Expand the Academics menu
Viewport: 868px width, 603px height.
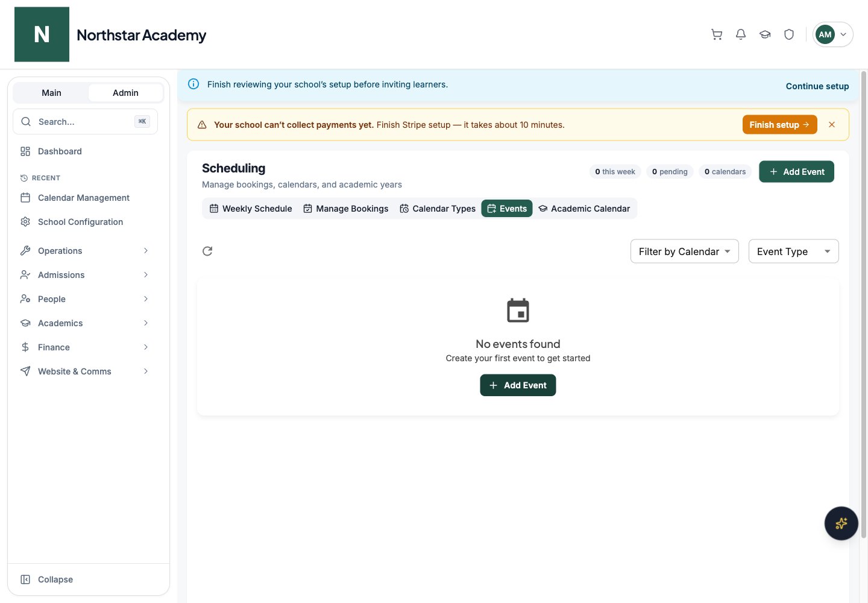(x=85, y=323)
